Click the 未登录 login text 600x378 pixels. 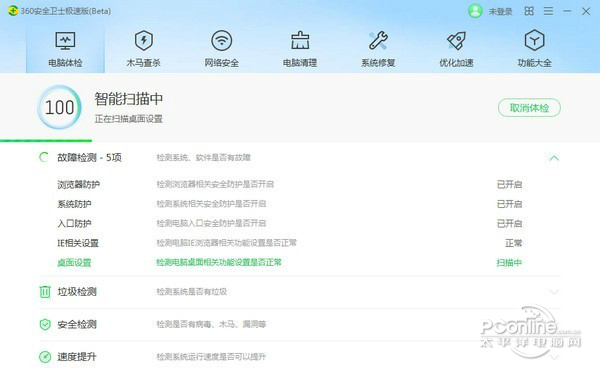500,11
